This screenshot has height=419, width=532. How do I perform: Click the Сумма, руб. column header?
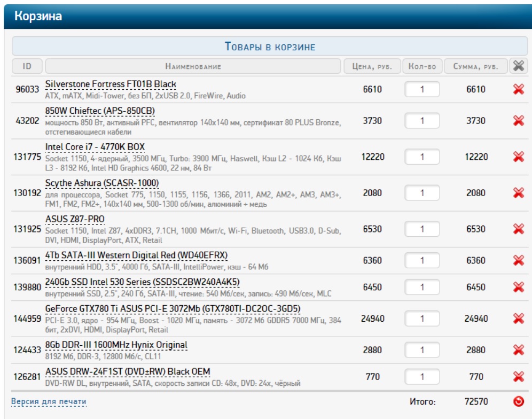pos(476,66)
